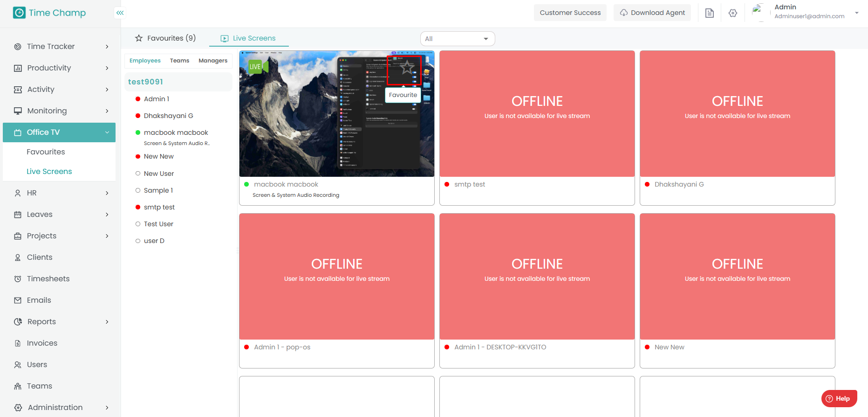The width and height of the screenshot is (868, 417).
Task: Expand the Administration menu chevron
Action: 107,408
